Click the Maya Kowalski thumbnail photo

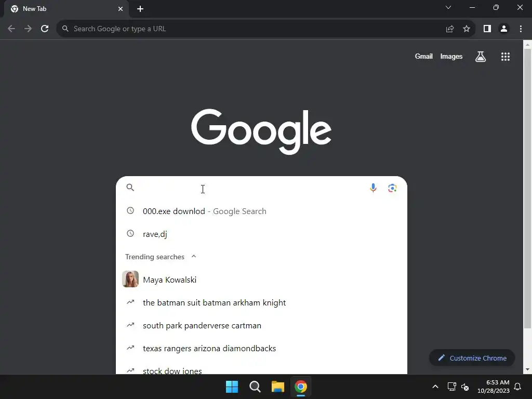130,279
